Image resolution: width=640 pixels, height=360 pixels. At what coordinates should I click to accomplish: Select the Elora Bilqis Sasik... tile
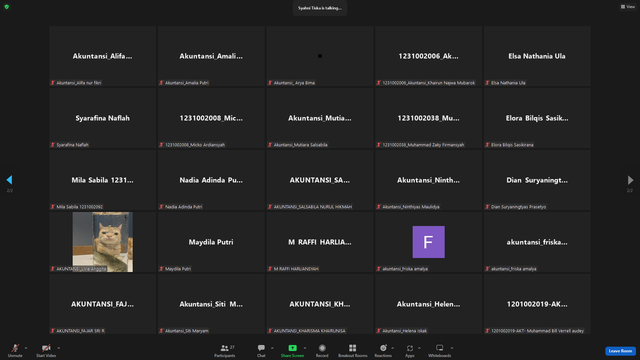coord(537,118)
